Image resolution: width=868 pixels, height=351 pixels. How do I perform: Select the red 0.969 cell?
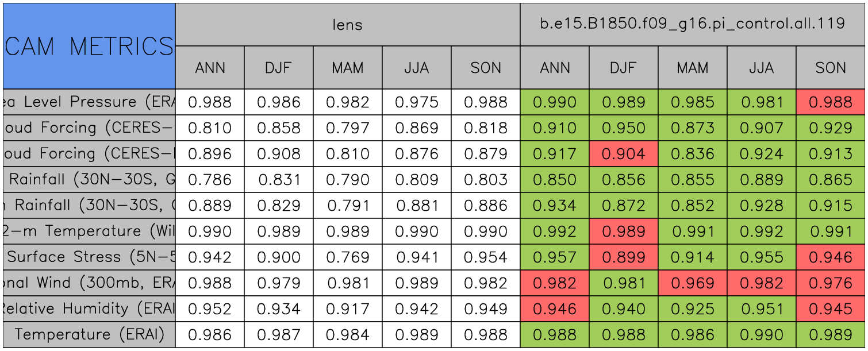click(x=692, y=283)
